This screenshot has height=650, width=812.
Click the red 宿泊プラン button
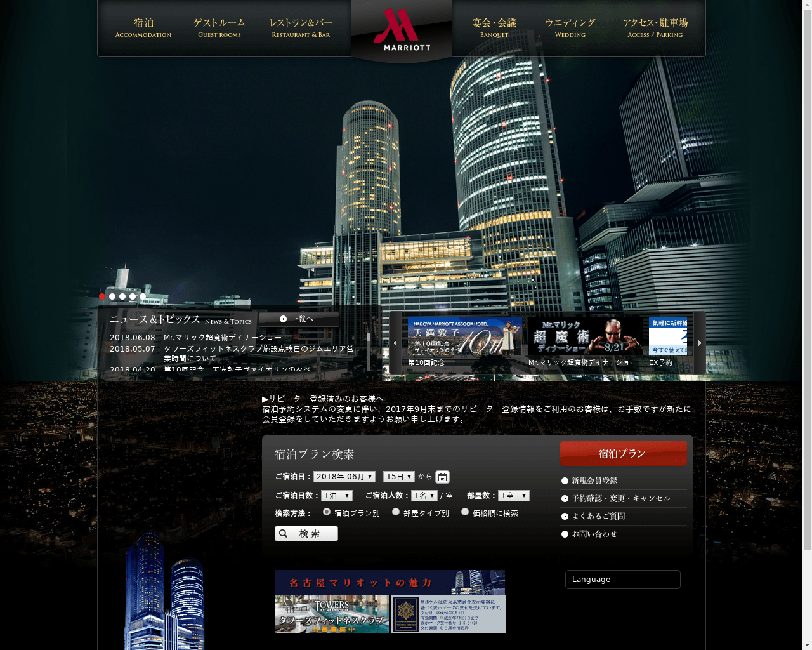coord(624,453)
